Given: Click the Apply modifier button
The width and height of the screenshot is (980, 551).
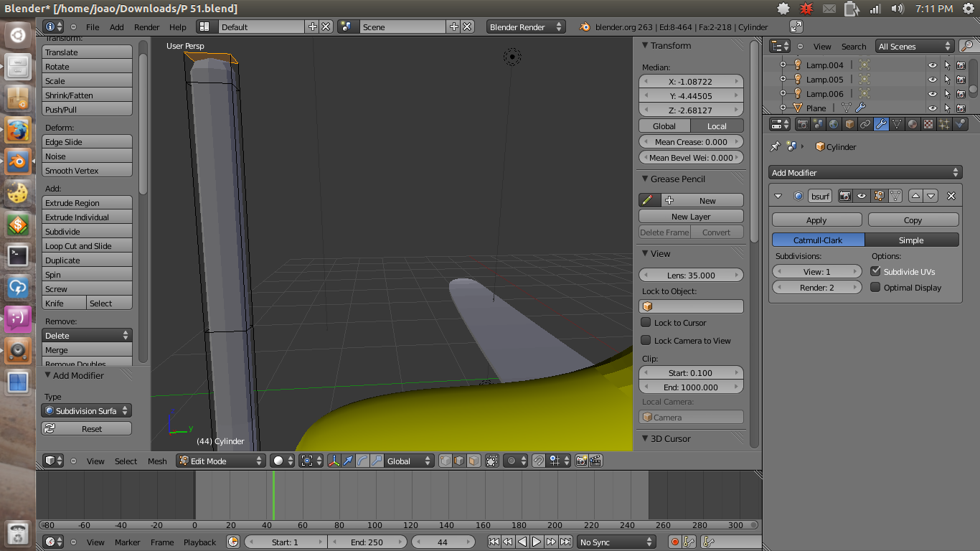Looking at the screenshot, I should tap(816, 220).
